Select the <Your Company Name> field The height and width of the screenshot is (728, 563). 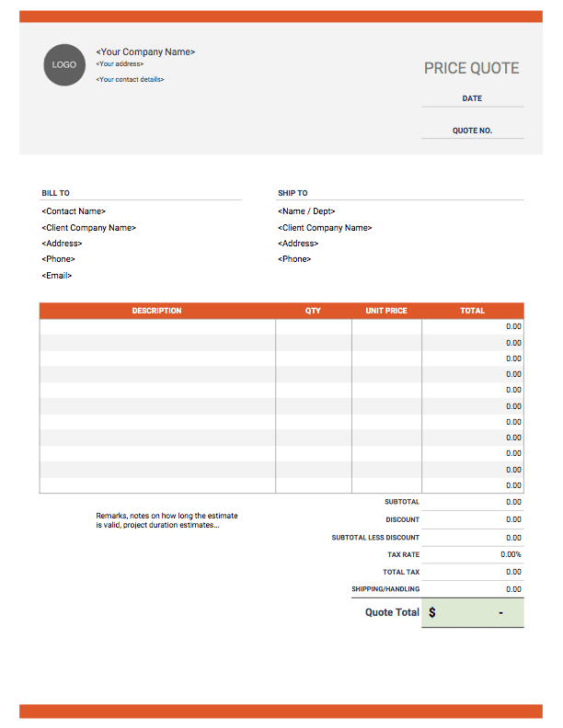(x=145, y=52)
